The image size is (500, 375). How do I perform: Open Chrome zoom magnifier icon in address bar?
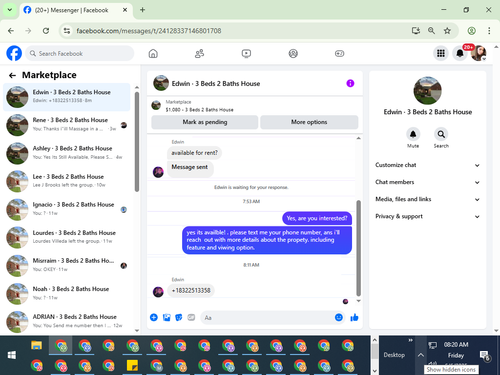click(431, 31)
